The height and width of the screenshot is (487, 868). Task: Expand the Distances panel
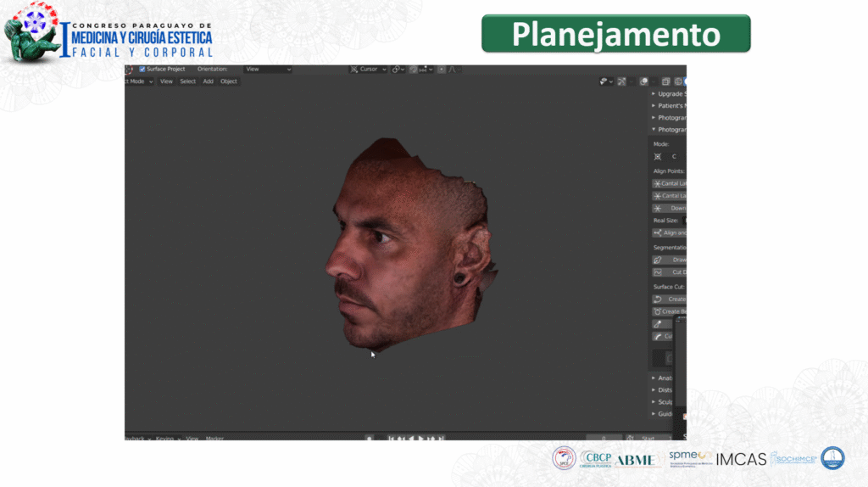click(662, 390)
